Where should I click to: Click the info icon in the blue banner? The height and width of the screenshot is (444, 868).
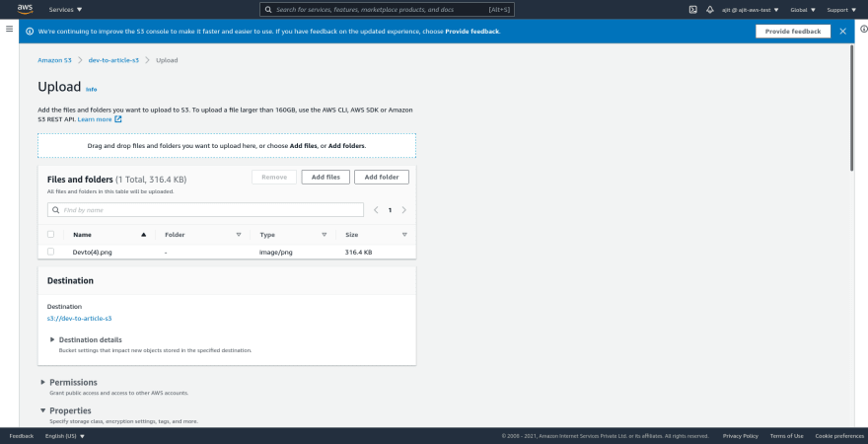coord(30,32)
